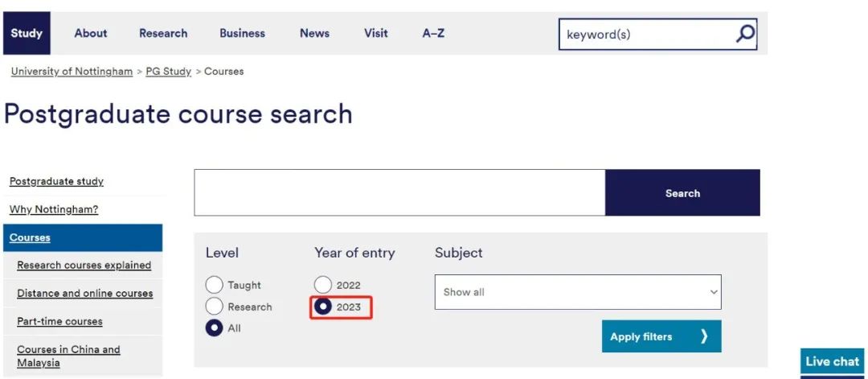Viewport: 868px width, 379px height.
Task: Select 2023 as year of entry
Action: (x=323, y=307)
